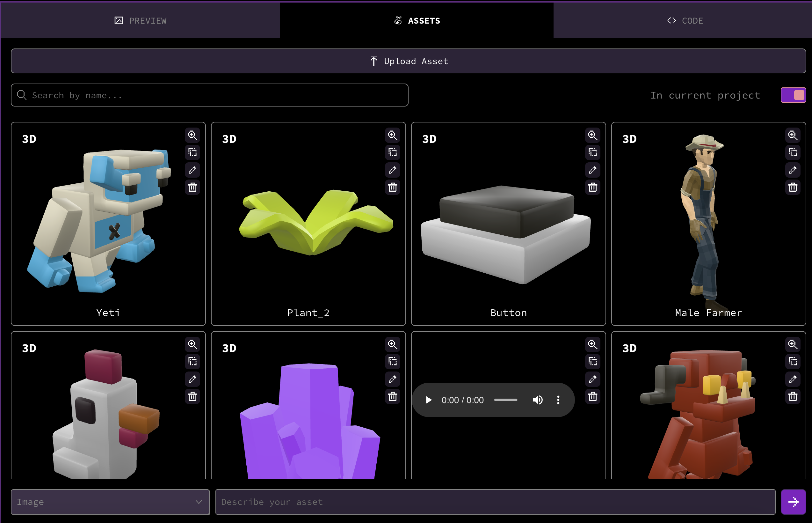Viewport: 812px width, 523px height.
Task: Switch to the Code tab
Action: [x=685, y=21]
